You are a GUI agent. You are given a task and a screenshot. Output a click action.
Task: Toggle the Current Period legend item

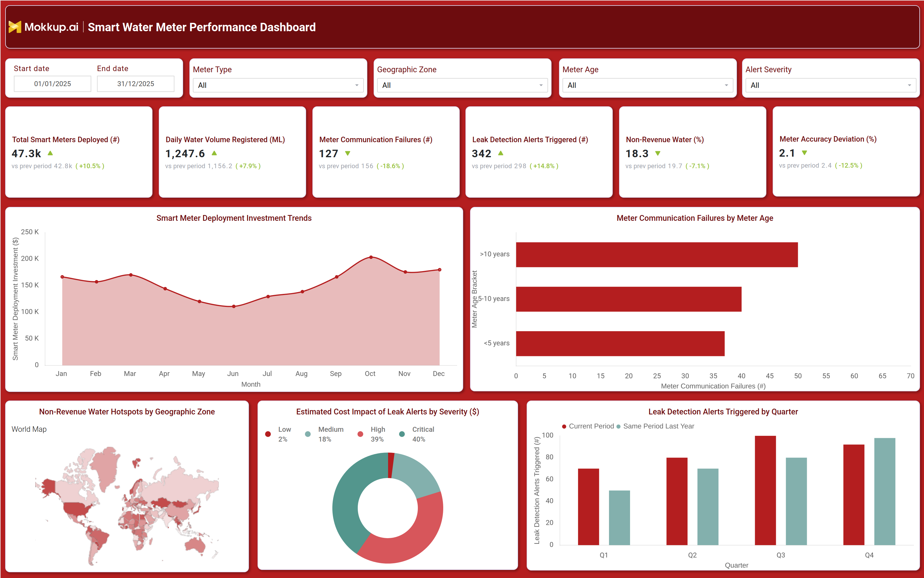click(588, 426)
